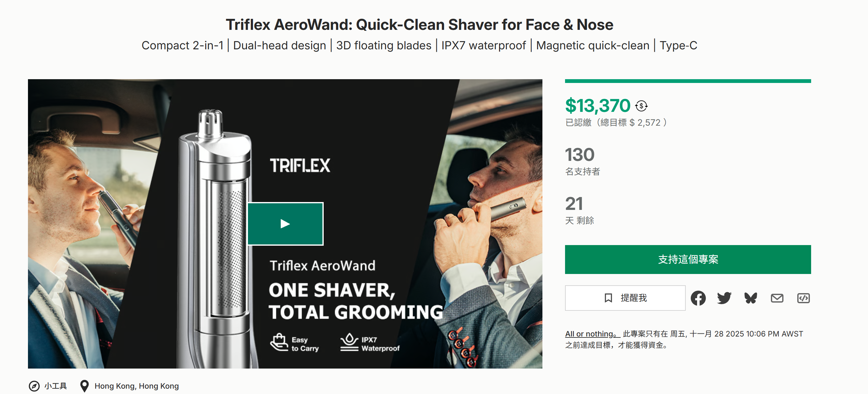Click the green funding progress bar
The image size is (868, 394).
(x=687, y=81)
